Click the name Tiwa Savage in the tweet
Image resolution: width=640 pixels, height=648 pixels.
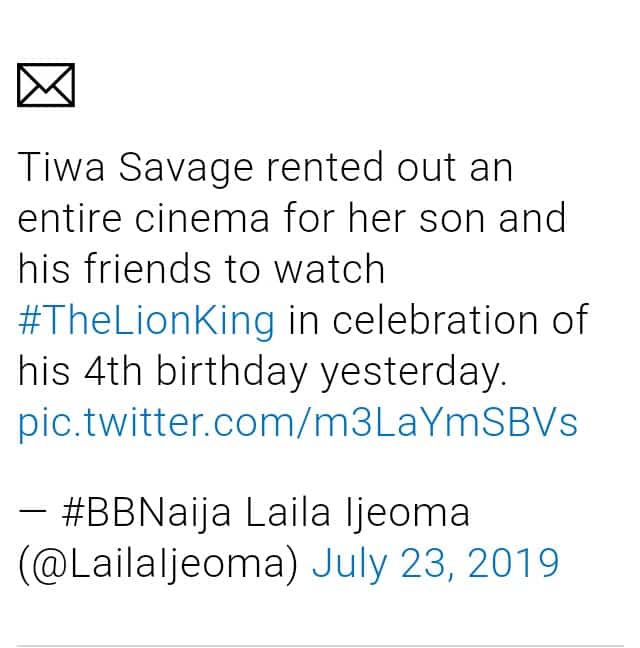(x=135, y=168)
